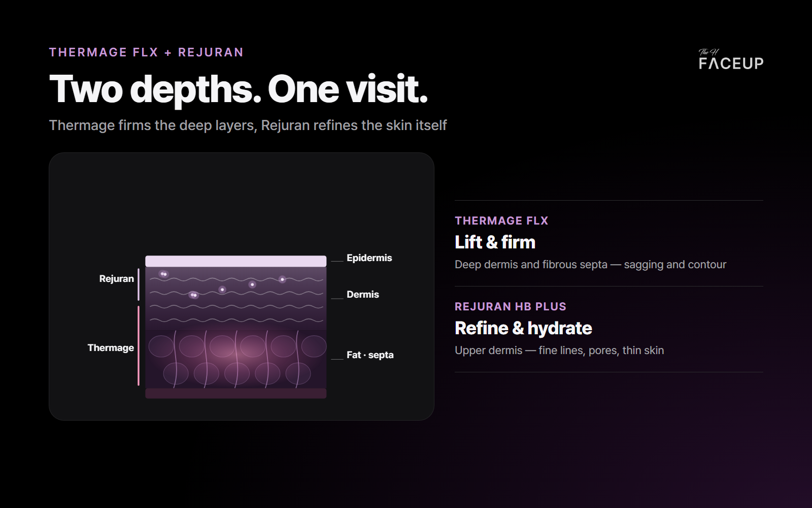Click the FACEUP logo

pos(731,59)
